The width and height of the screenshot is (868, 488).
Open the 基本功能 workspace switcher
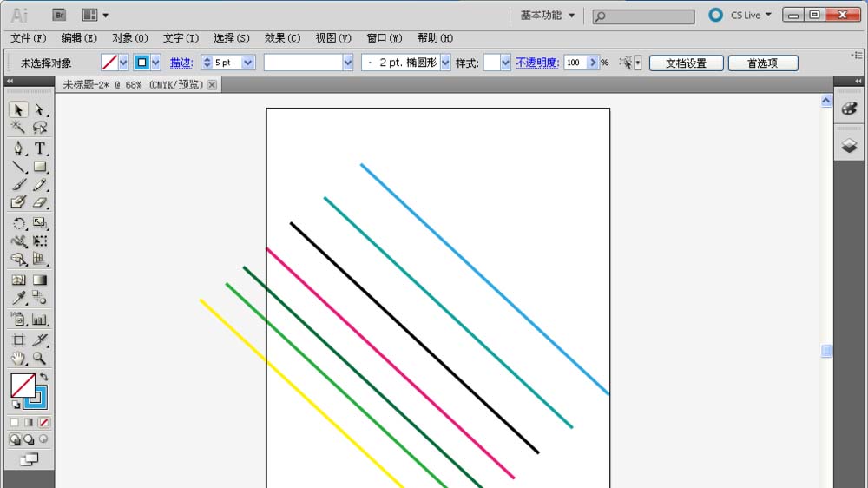pos(547,16)
